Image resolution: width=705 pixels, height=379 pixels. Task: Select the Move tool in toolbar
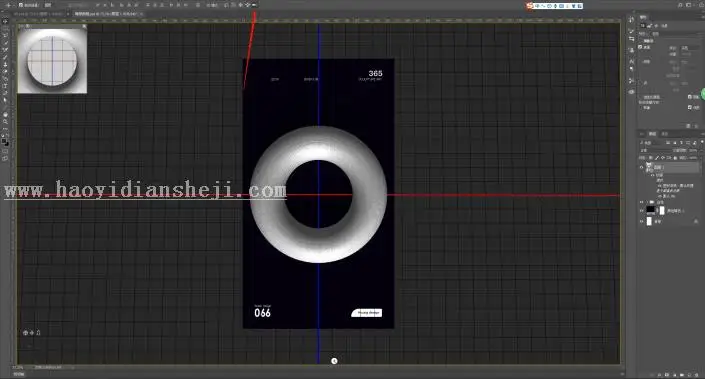(5, 22)
